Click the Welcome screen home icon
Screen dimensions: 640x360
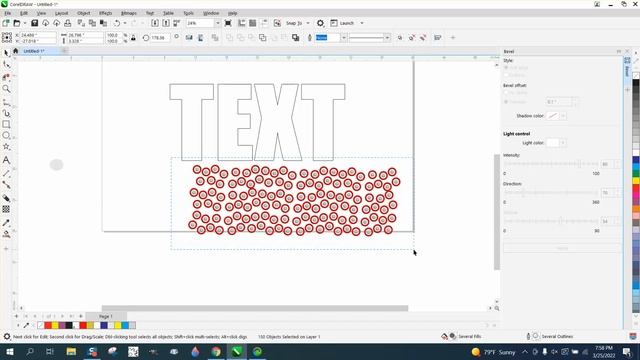pos(16,51)
